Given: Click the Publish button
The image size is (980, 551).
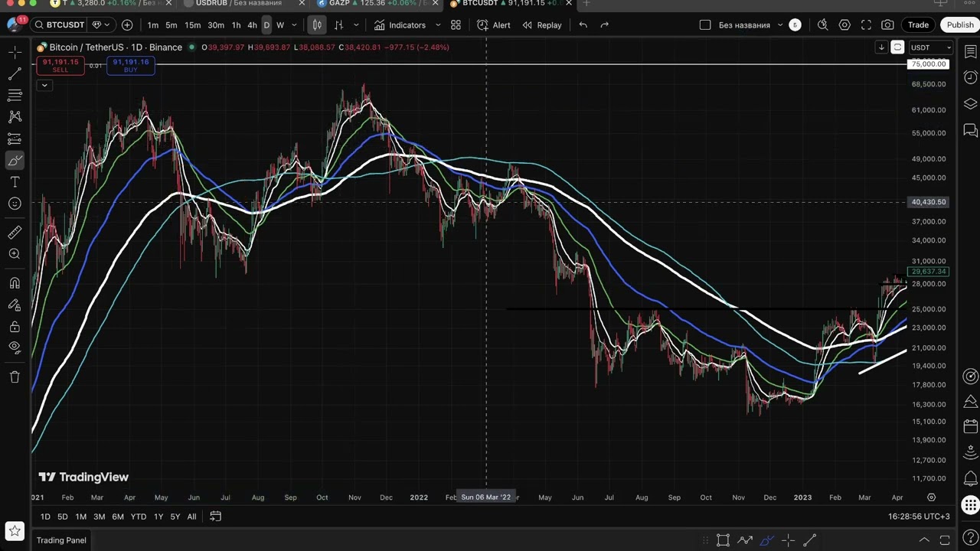Looking at the screenshot, I should [960, 25].
